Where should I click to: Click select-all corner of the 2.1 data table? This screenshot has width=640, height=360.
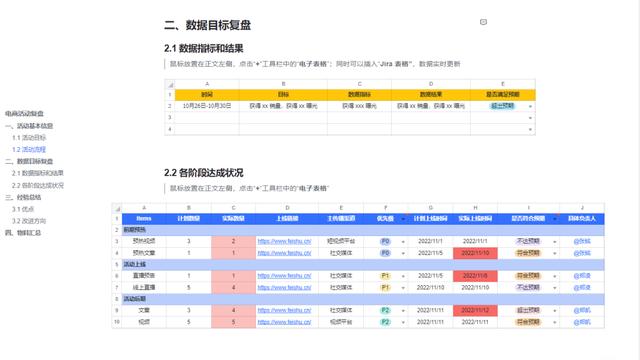coord(170,84)
